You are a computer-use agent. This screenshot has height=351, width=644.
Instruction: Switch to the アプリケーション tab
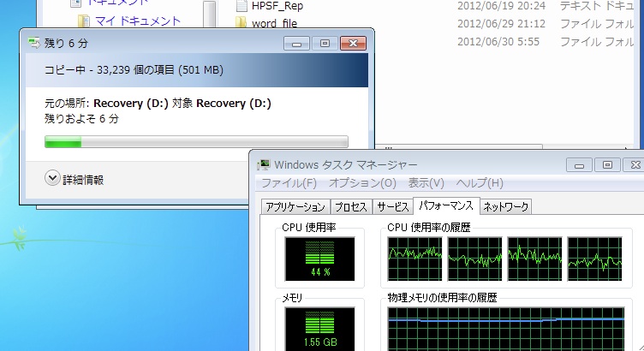tap(295, 206)
